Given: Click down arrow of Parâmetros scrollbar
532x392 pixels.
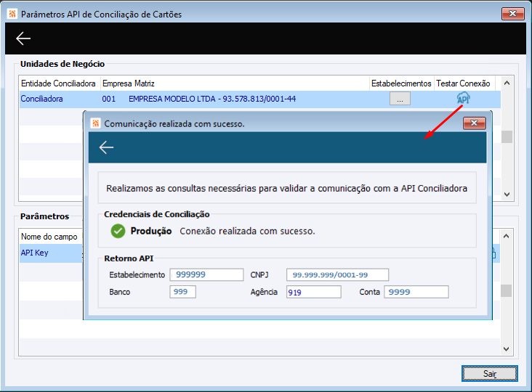Looking at the screenshot, I should (507, 349).
